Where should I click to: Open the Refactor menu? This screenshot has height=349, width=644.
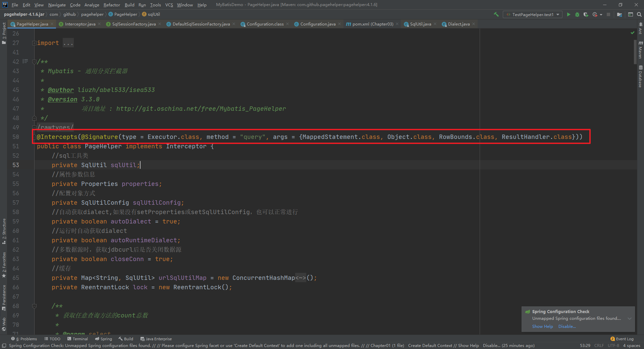pyautogui.click(x=111, y=5)
